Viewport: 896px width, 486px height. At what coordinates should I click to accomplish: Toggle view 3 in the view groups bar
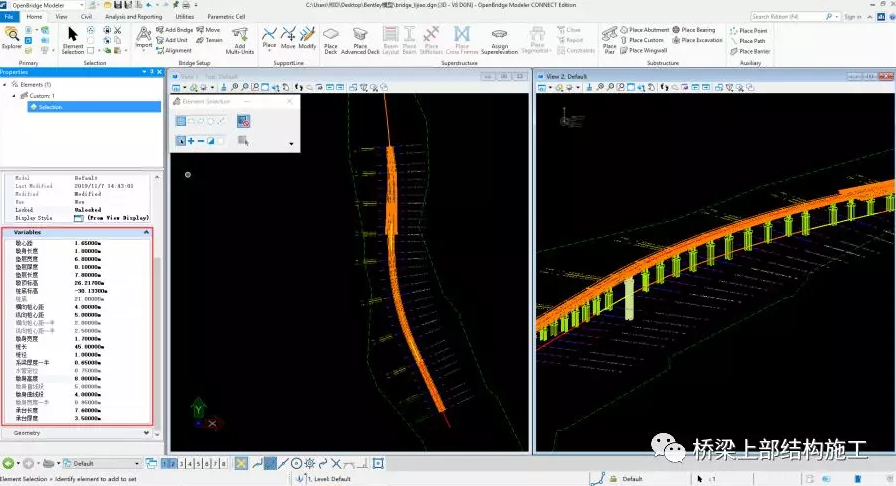(x=182, y=464)
